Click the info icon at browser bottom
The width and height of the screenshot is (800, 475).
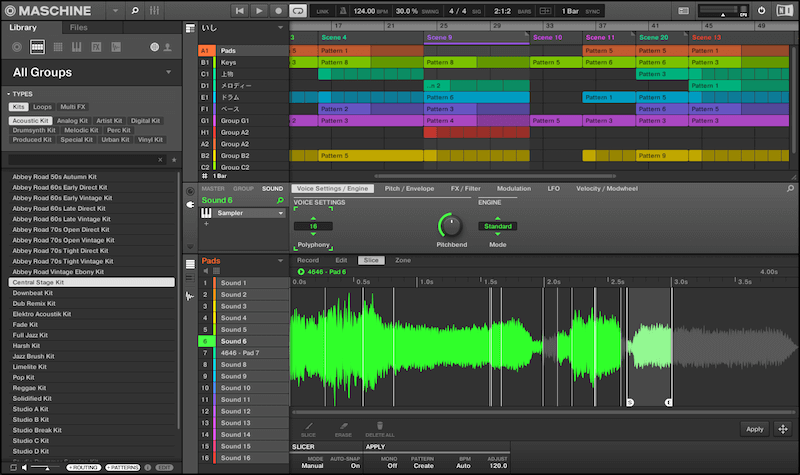click(147, 467)
